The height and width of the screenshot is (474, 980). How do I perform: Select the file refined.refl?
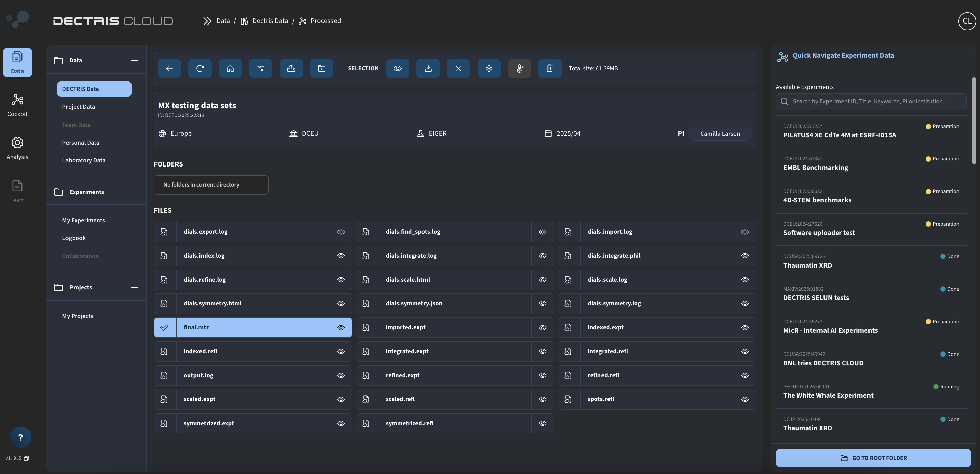pos(657,375)
